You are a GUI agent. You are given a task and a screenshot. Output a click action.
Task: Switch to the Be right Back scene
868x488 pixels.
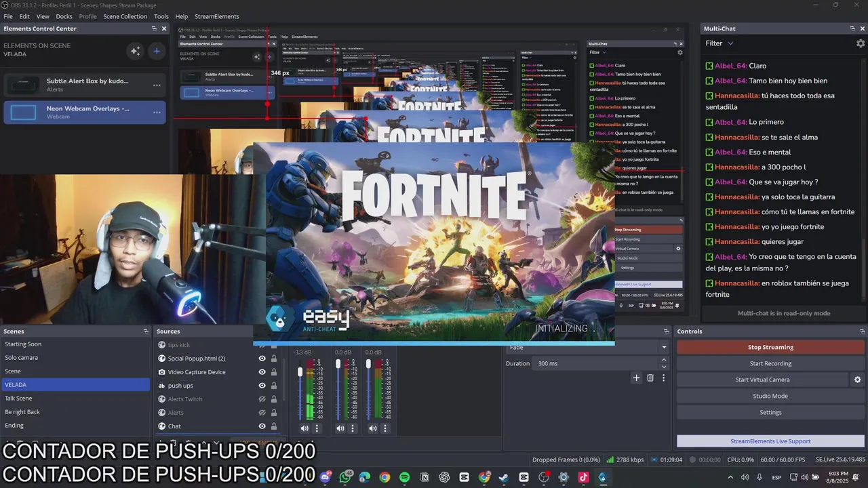click(75, 412)
